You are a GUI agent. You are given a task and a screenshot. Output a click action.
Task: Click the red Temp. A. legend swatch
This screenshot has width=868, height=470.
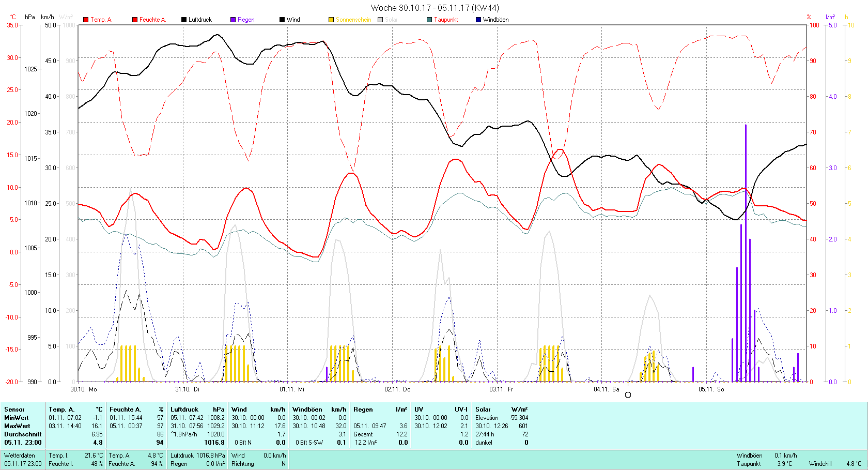tap(86, 20)
